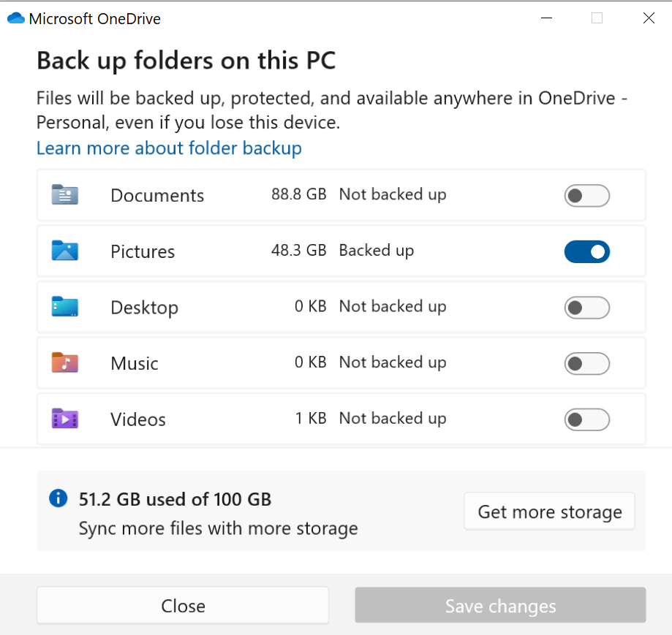Enable backup for the Documents folder
The width and height of the screenshot is (672, 635).
586,196
